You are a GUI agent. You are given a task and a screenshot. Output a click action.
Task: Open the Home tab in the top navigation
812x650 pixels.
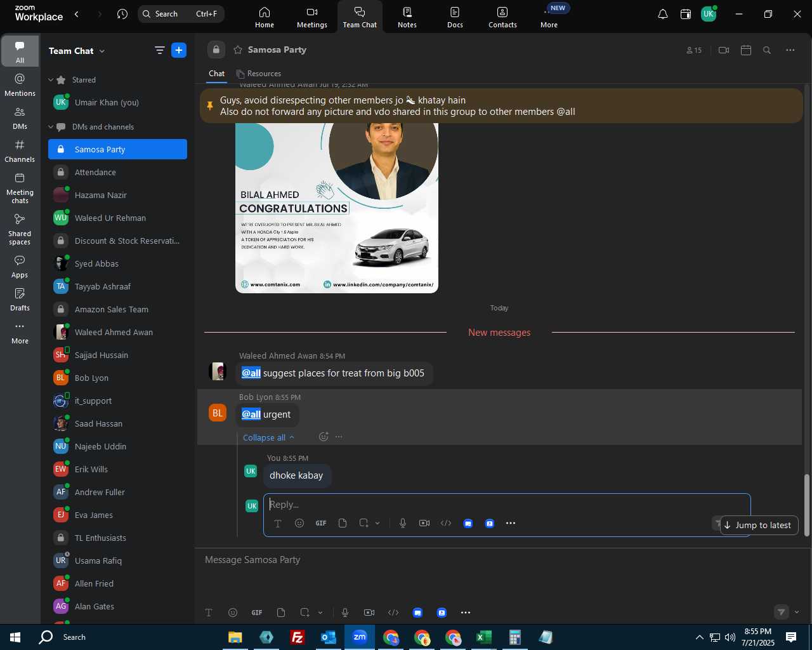click(265, 17)
